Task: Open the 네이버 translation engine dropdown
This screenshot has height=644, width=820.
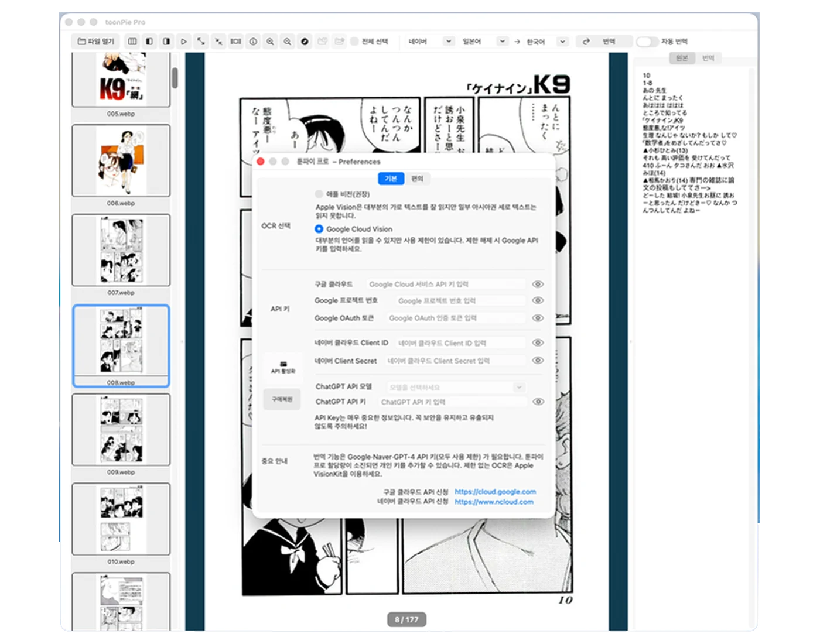Action: click(x=430, y=42)
